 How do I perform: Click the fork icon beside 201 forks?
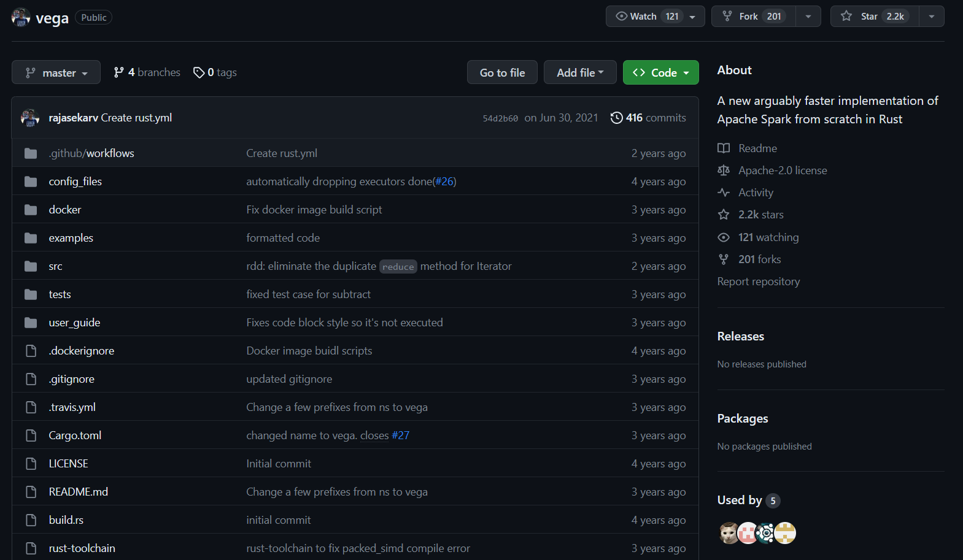point(724,259)
